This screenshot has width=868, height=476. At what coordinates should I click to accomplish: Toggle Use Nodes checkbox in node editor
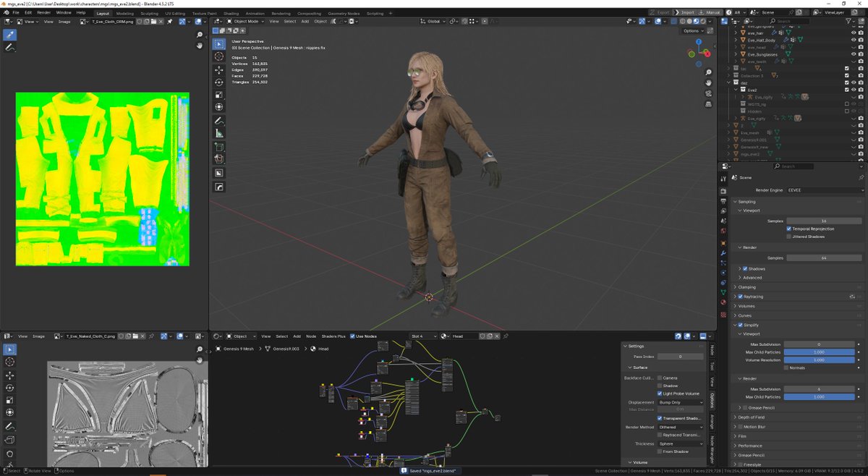point(352,336)
